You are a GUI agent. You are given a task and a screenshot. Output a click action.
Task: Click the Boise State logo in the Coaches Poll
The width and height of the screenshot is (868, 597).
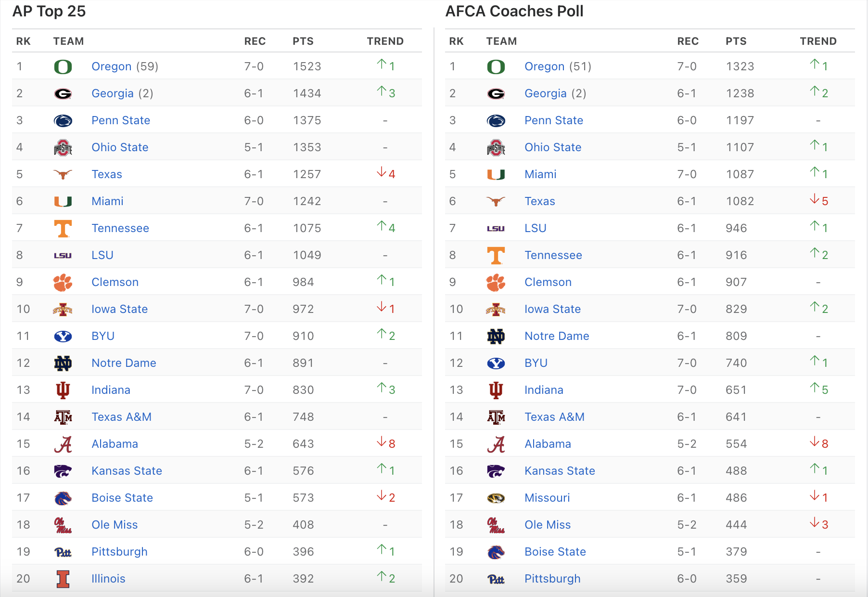[x=496, y=552]
